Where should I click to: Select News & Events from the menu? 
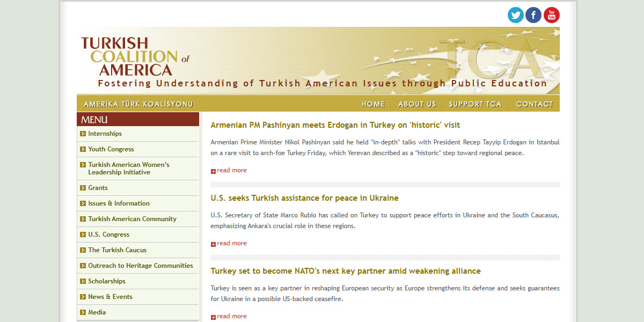112,296
